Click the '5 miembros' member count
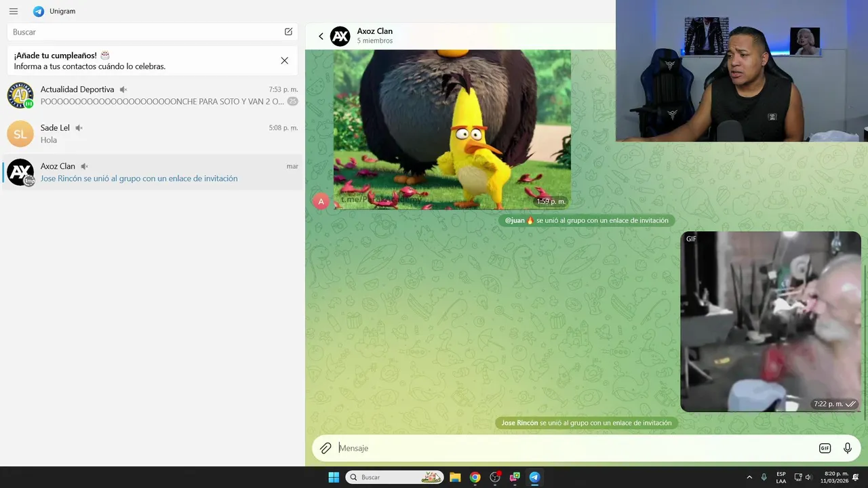 pos(375,41)
